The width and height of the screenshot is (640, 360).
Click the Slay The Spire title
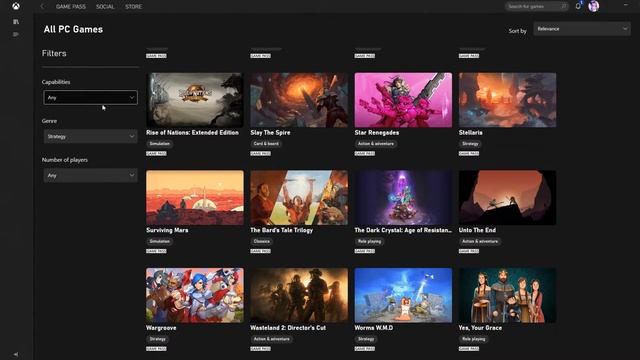[x=270, y=133]
